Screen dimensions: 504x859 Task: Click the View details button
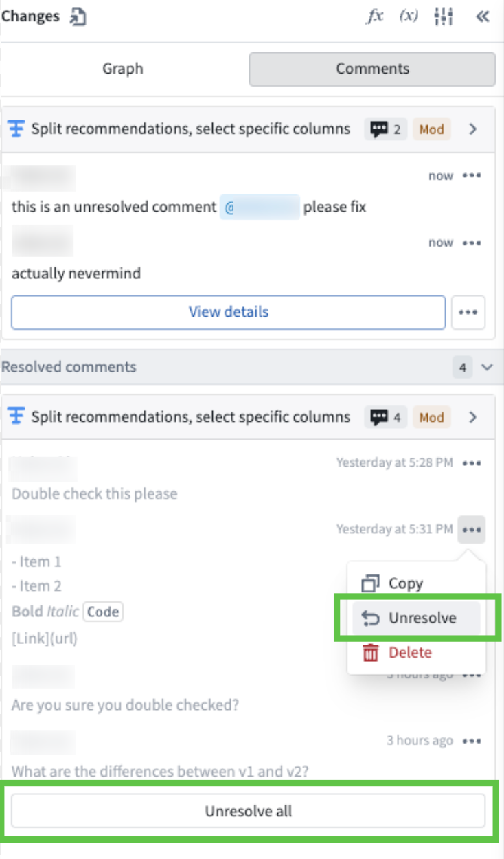point(228,312)
